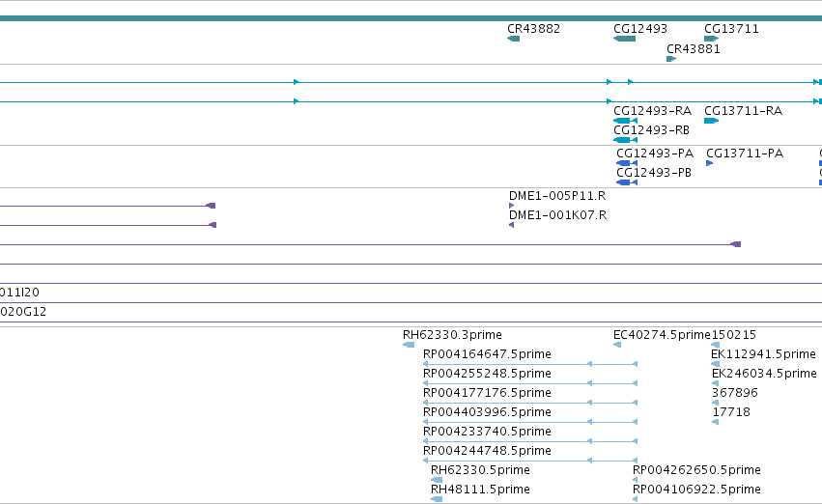
Task: Click the EC40274.5prime feature label
Action: [x=662, y=335]
